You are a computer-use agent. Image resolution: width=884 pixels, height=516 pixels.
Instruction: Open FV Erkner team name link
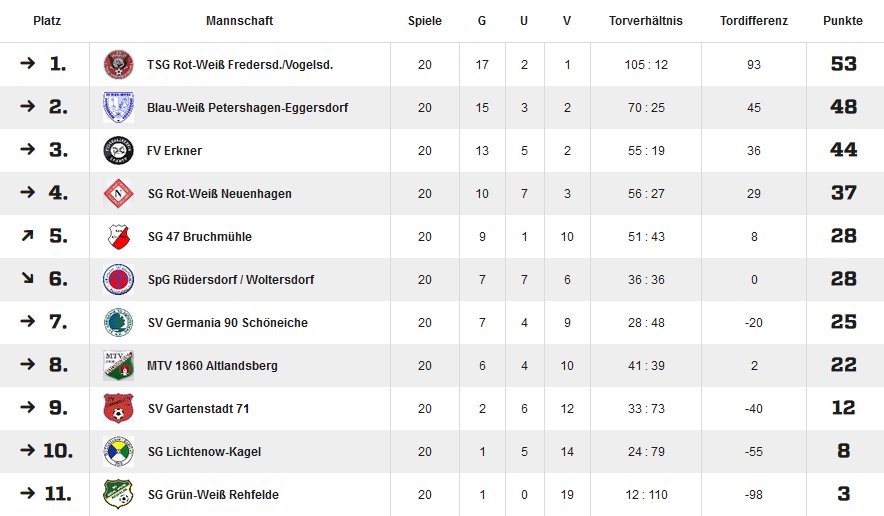pyautogui.click(x=174, y=151)
